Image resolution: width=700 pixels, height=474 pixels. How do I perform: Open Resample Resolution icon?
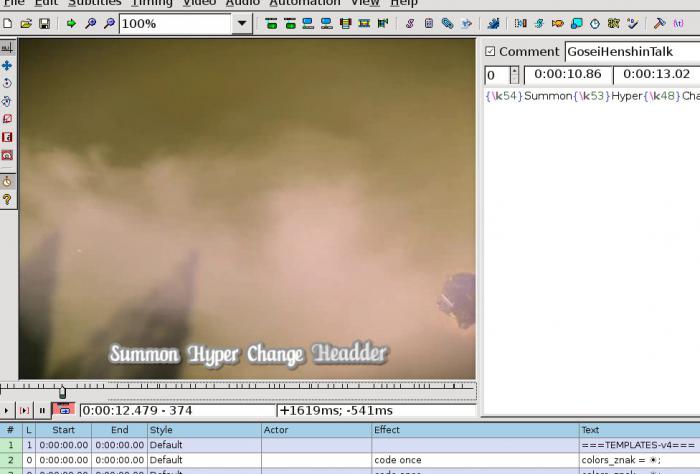576,23
